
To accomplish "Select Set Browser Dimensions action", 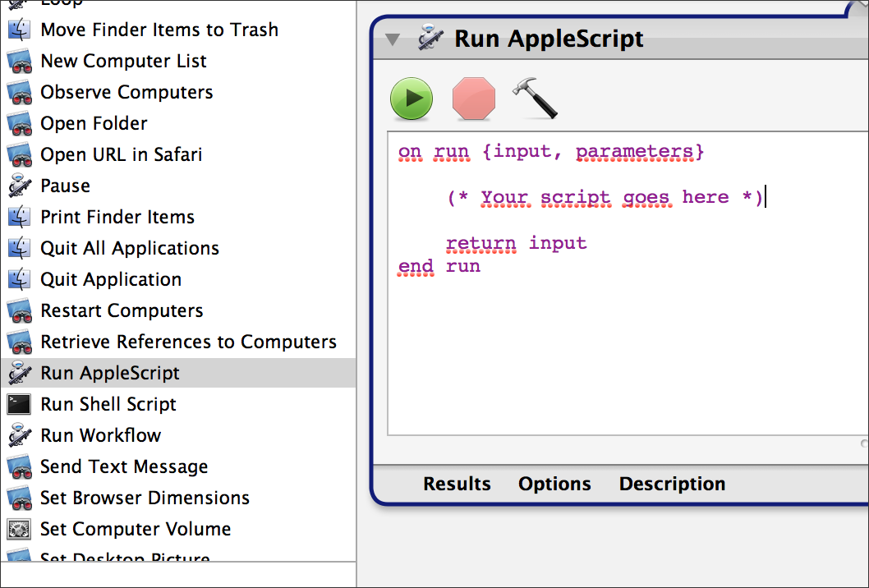I will pyautogui.click(x=178, y=498).
